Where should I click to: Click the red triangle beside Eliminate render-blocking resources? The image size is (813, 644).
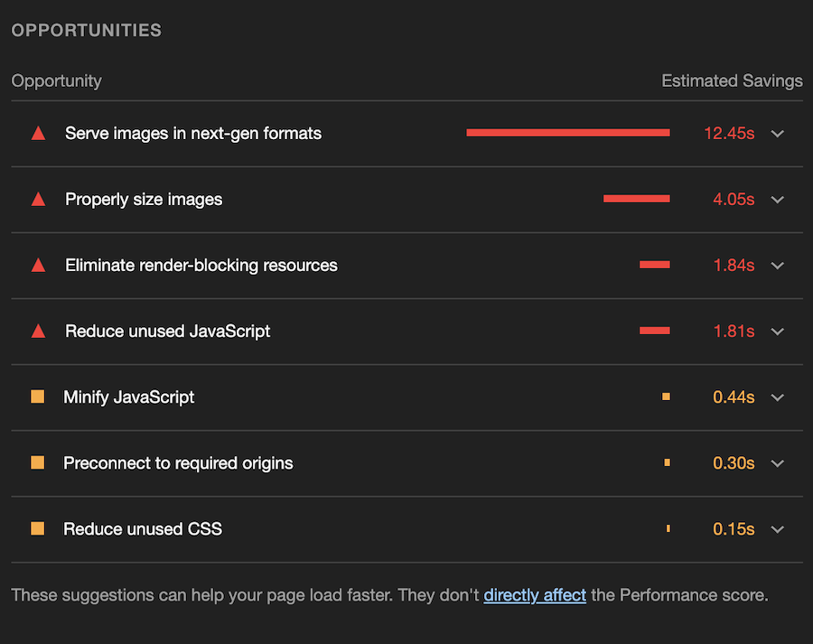38,266
